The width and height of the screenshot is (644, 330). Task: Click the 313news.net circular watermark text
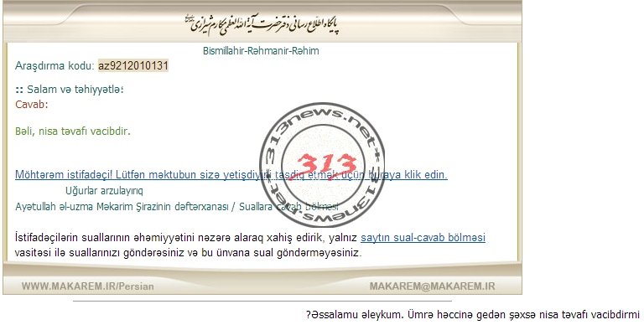322,165
